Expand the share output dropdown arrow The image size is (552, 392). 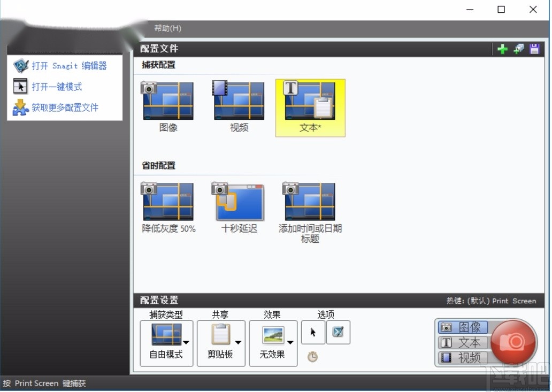point(239,342)
